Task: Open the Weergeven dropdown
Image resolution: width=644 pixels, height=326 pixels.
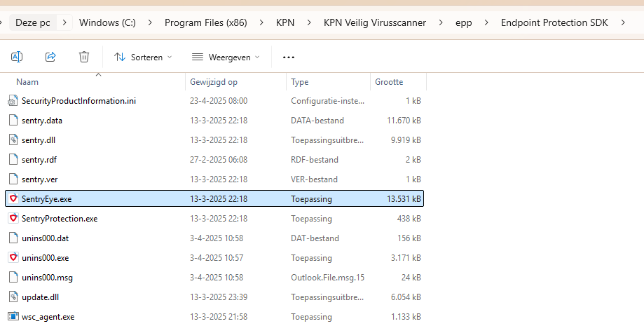Action: click(x=226, y=57)
